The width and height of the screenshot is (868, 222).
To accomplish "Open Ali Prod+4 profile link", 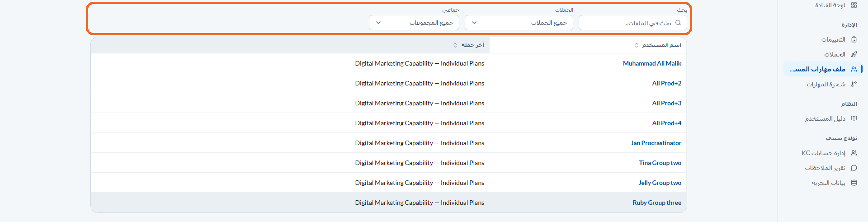I will 667,123.
